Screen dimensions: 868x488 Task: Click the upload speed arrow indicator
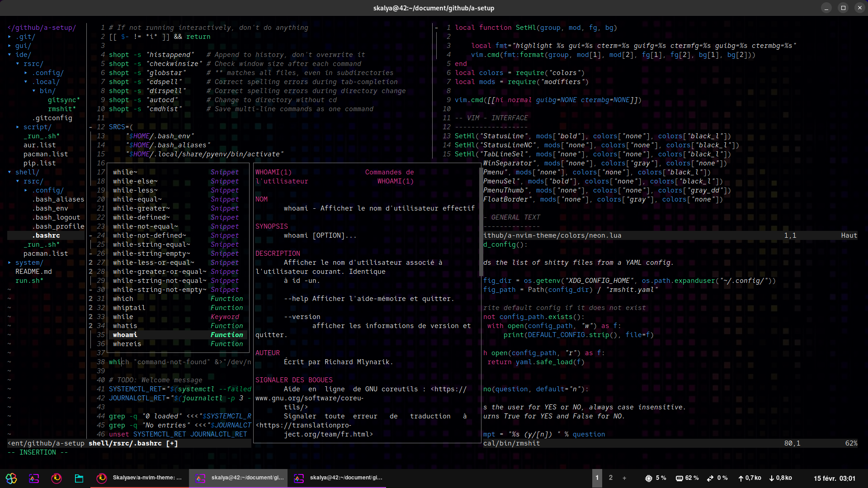pos(741,478)
